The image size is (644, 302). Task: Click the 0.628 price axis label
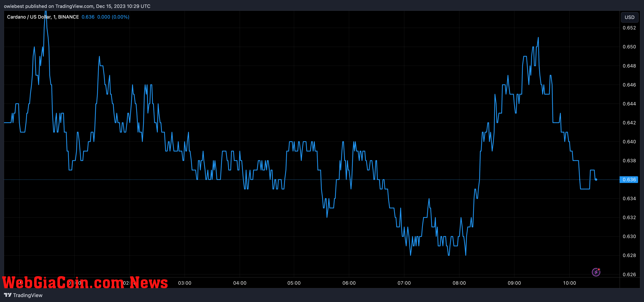coord(629,255)
